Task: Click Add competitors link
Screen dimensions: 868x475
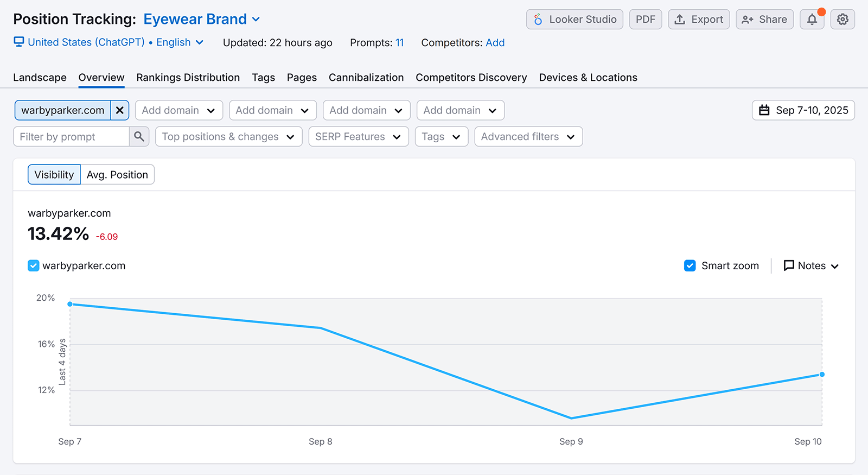Action: click(x=495, y=43)
